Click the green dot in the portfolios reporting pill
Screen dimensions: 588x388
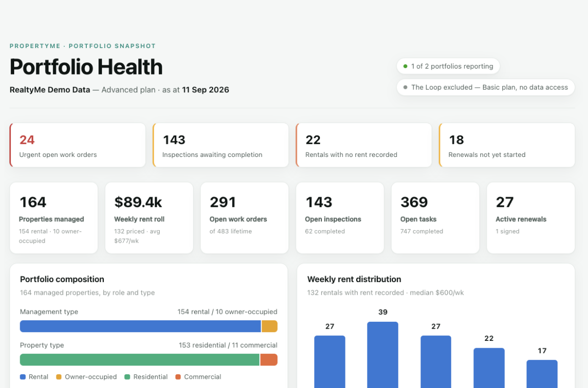pyautogui.click(x=405, y=66)
